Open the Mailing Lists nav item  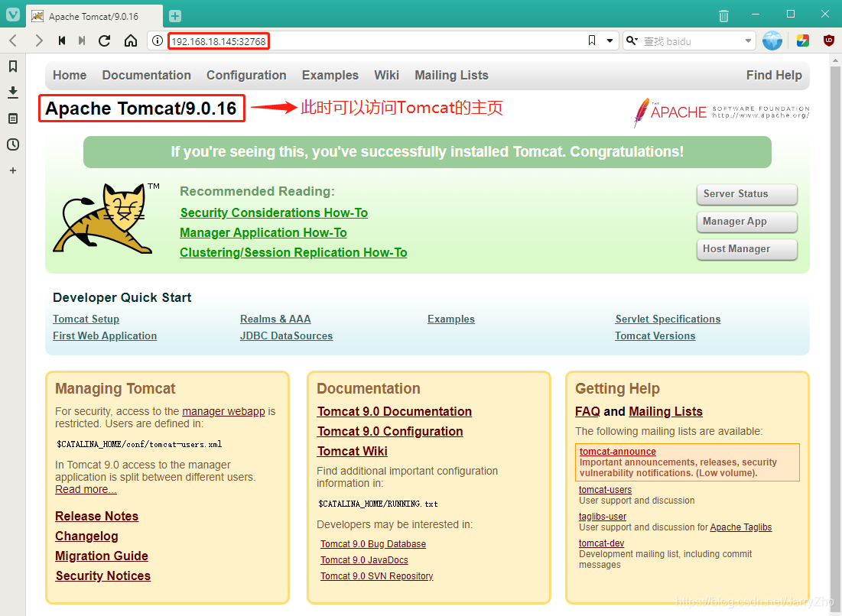(x=452, y=75)
